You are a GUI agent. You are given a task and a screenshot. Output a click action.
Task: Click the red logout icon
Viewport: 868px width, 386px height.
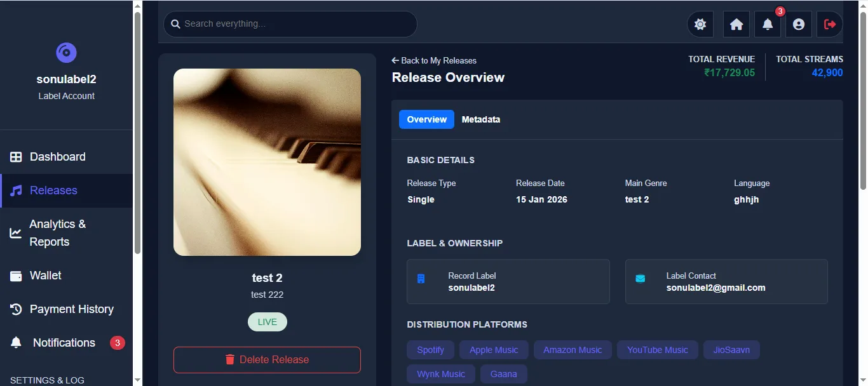click(x=830, y=24)
